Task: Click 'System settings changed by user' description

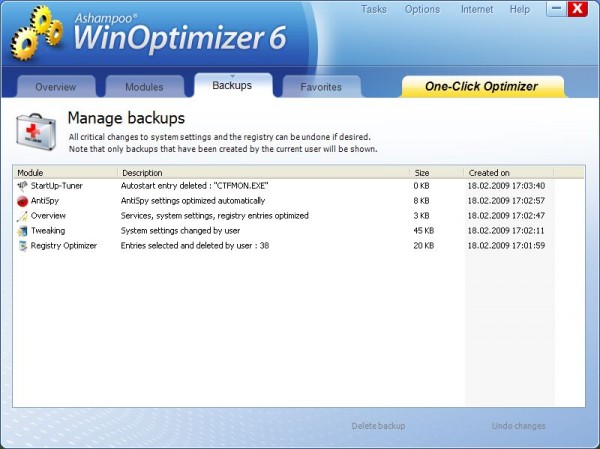Action: (181, 231)
